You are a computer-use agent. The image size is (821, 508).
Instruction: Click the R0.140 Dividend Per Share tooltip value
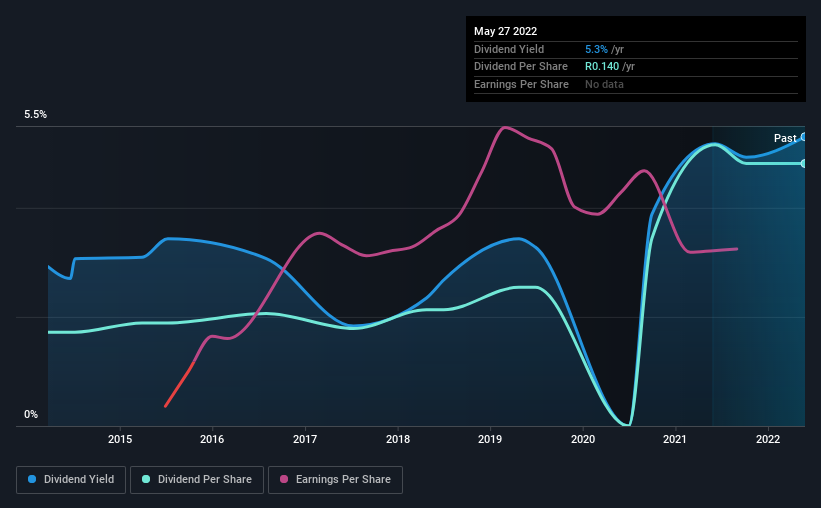tap(602, 67)
